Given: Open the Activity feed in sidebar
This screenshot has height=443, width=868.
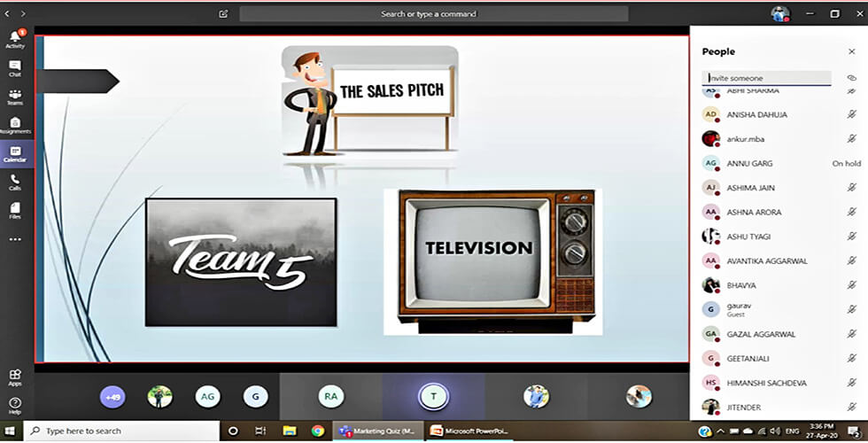Looking at the screenshot, I should [14, 39].
